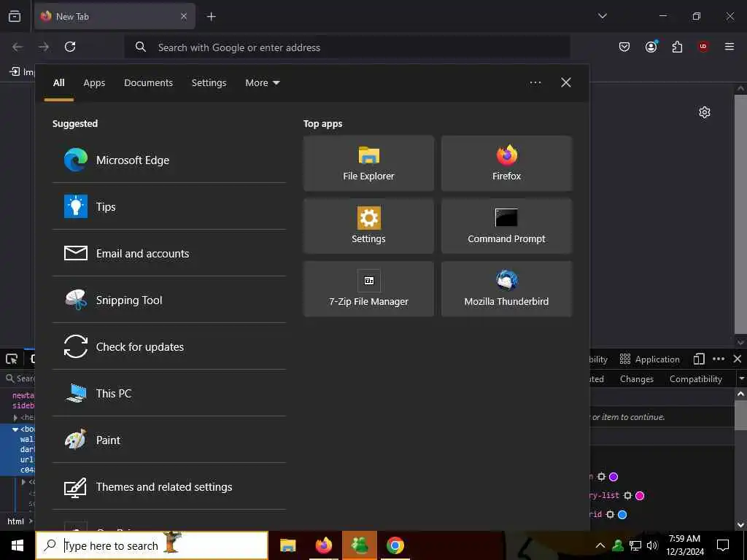The height and width of the screenshot is (560, 747).
Task: Click the uBlock Origin toolbar icon
Action: tap(703, 47)
